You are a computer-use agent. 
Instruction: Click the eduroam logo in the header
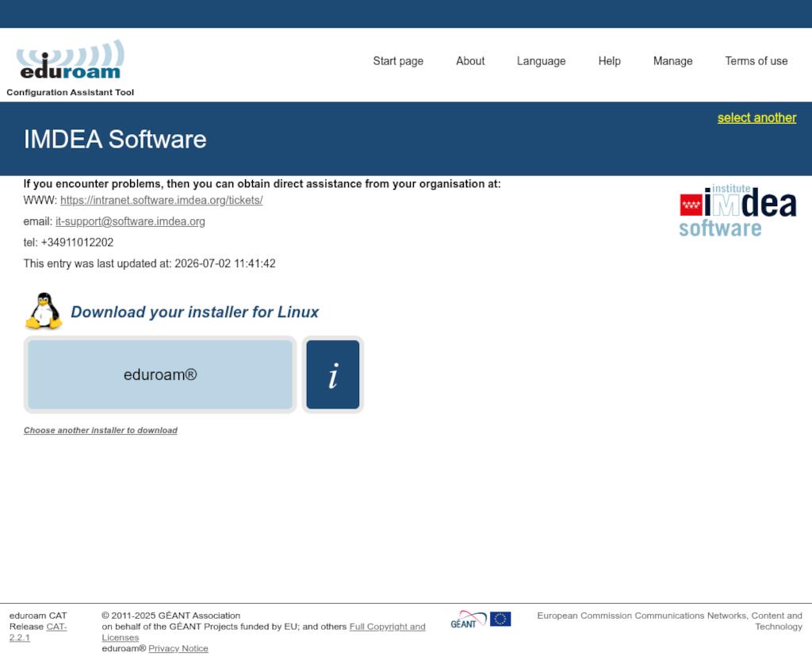tap(70, 59)
